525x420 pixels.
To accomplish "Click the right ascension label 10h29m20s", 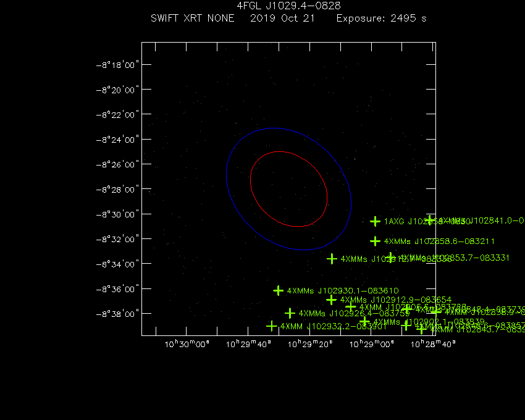I will (310, 343).
